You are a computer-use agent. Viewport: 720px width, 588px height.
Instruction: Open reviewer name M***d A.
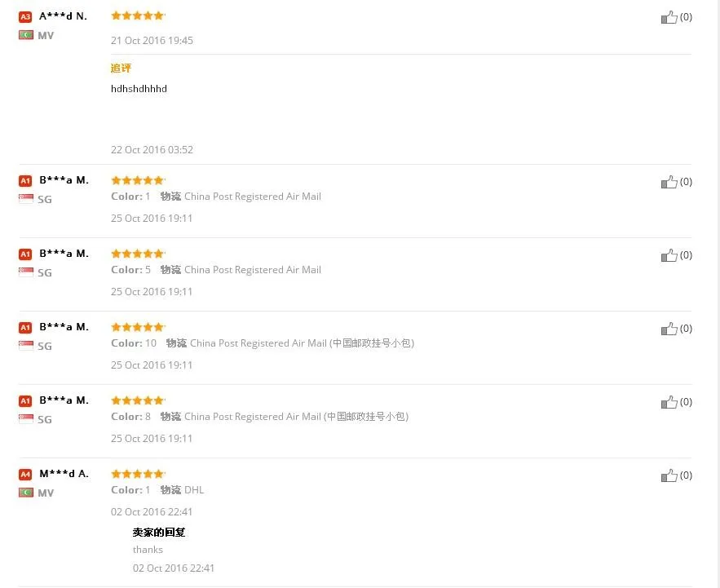coord(64,474)
